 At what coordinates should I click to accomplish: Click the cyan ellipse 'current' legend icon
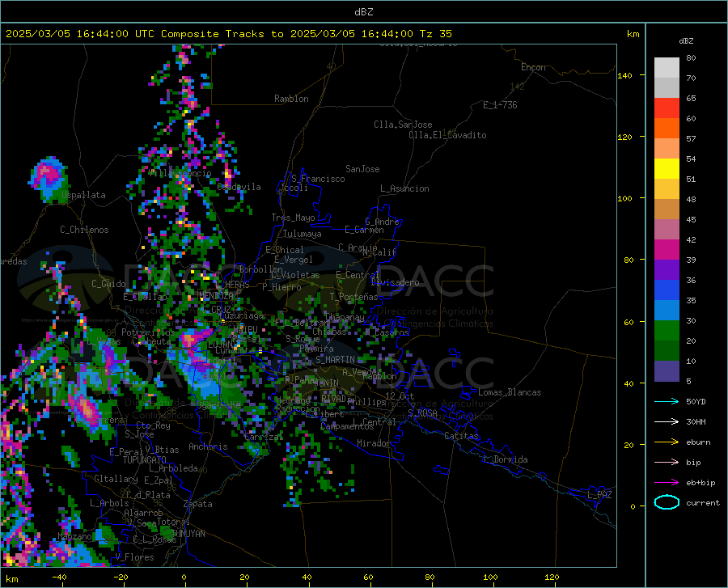(x=667, y=502)
